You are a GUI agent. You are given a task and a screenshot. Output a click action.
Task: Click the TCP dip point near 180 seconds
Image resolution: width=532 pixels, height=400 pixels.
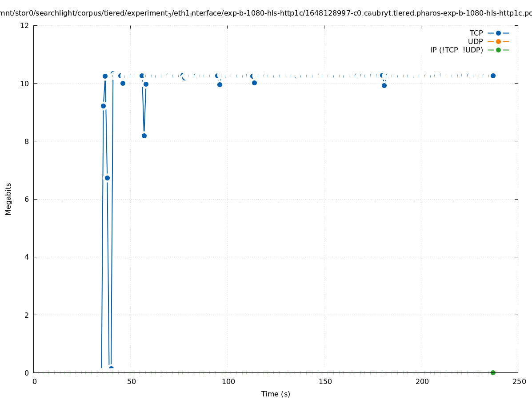(384, 85)
